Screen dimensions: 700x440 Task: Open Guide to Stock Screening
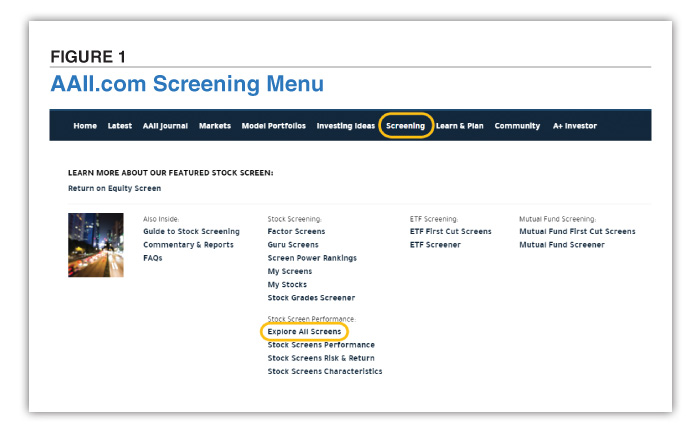[191, 232]
